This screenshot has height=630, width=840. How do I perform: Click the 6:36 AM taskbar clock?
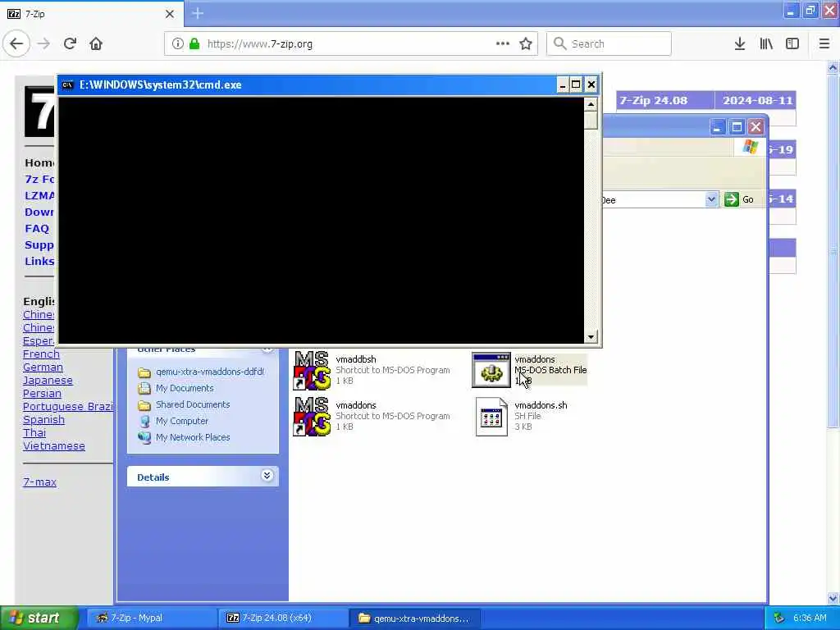(x=810, y=619)
